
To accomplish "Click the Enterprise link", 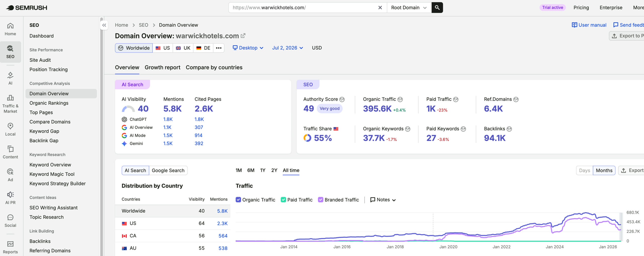I will tap(611, 8).
